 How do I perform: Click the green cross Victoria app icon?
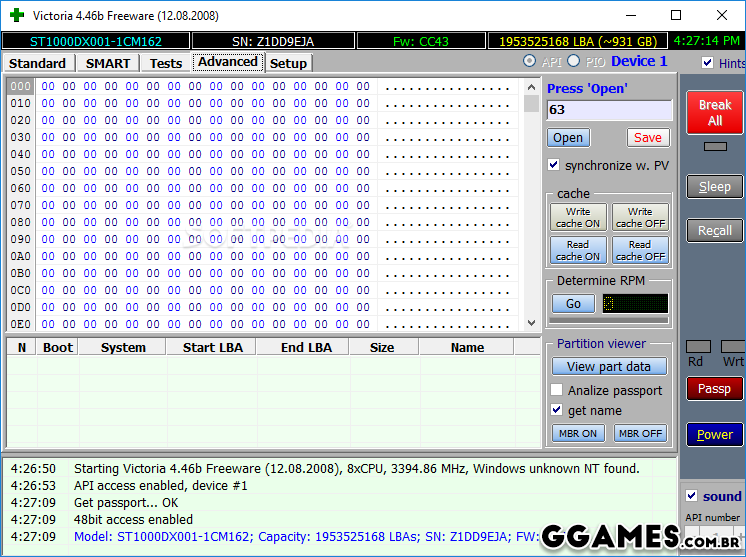click(14, 15)
